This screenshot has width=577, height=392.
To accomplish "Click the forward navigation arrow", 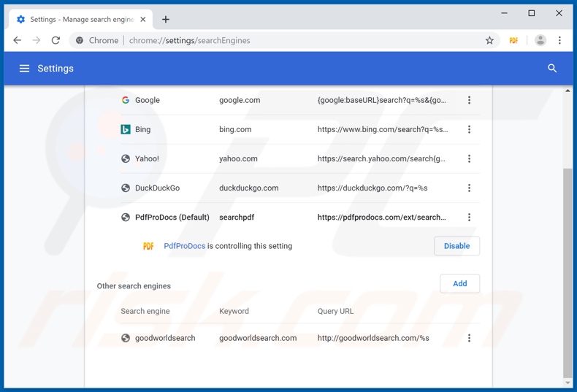I will click(x=37, y=40).
